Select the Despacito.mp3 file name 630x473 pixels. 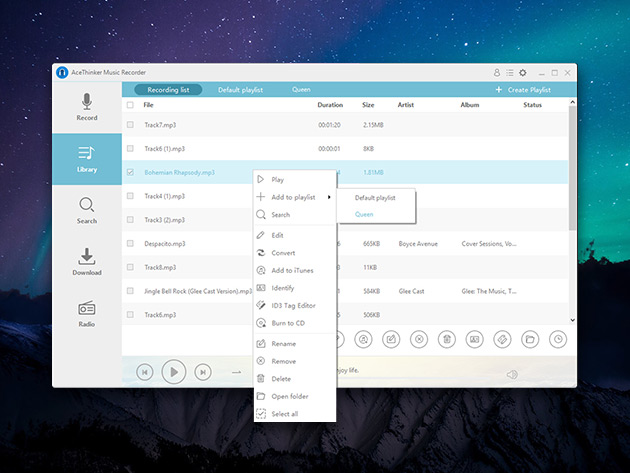165,244
